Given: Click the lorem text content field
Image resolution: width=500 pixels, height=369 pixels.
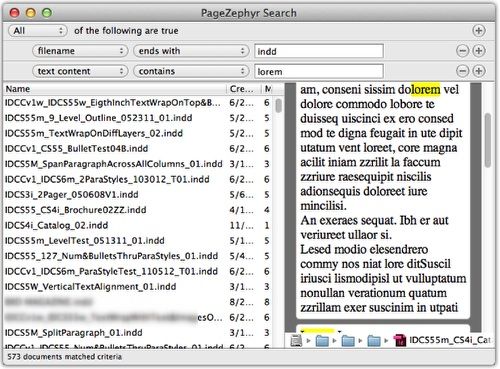Looking at the screenshot, I should 319,71.
